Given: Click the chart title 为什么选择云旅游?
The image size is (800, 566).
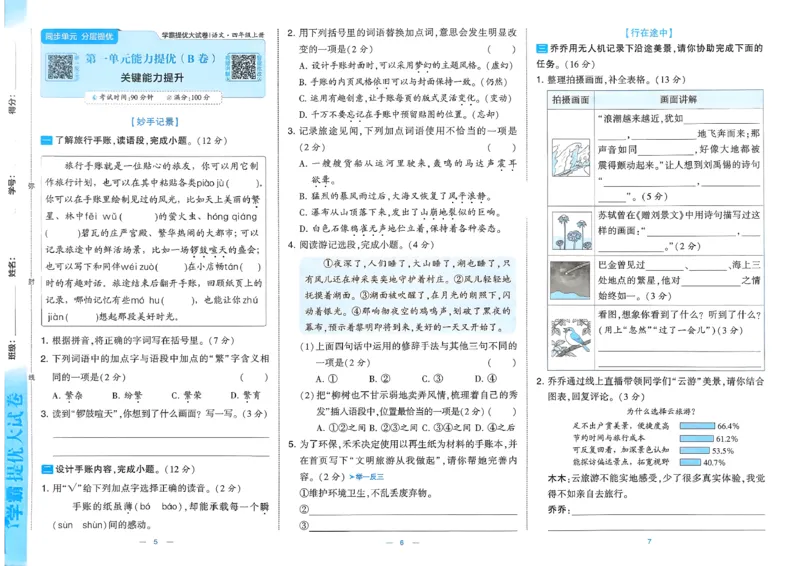Looking at the screenshot, I should [661, 411].
